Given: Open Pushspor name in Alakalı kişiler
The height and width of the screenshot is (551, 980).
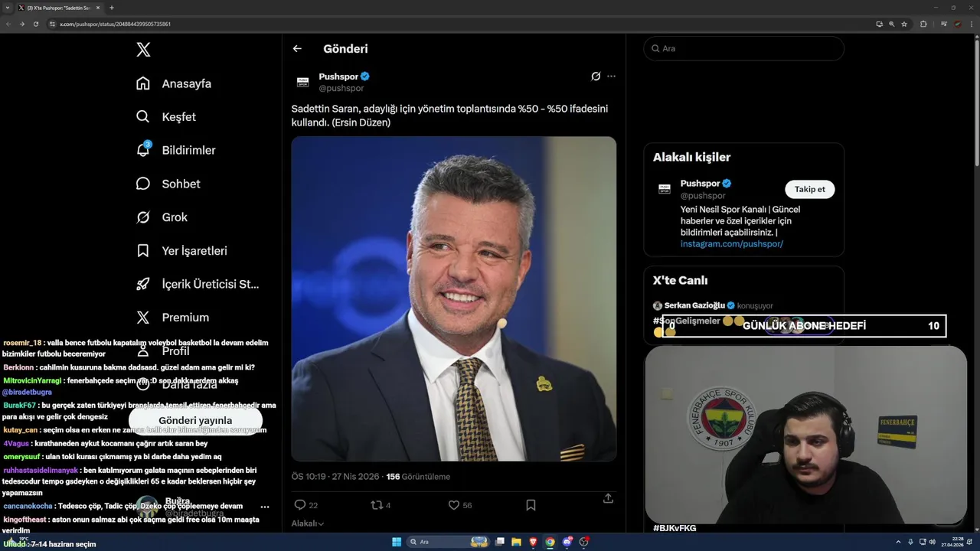Looking at the screenshot, I should 701,184.
